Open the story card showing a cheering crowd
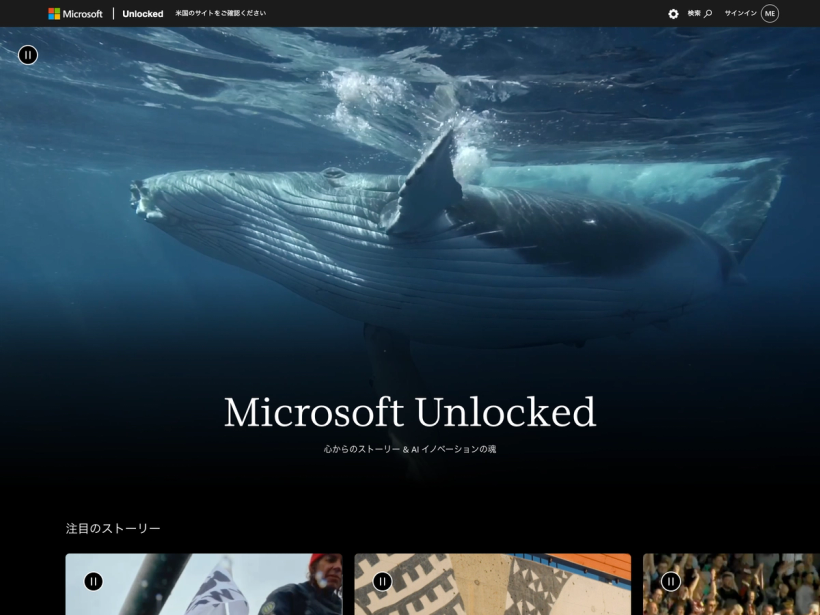Image resolution: width=820 pixels, height=615 pixels. pos(731,584)
